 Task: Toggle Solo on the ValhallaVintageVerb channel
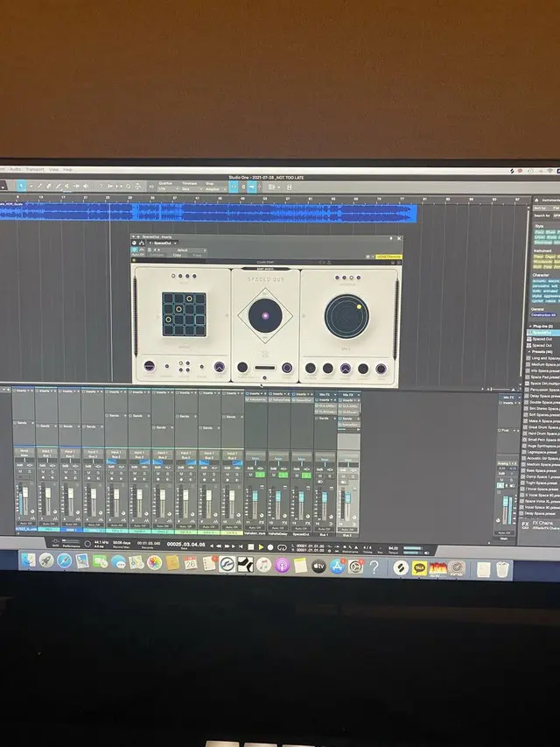click(x=261, y=475)
